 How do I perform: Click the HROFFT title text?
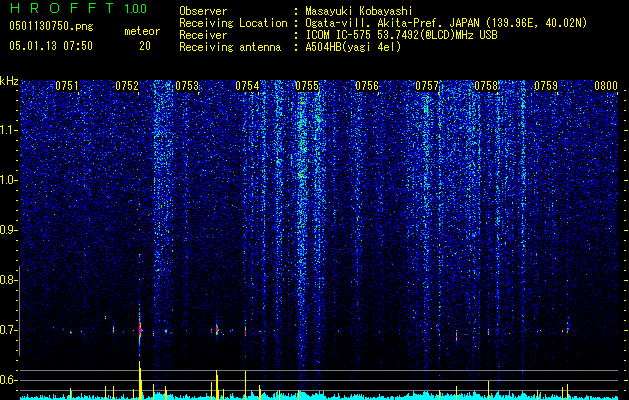61,8
